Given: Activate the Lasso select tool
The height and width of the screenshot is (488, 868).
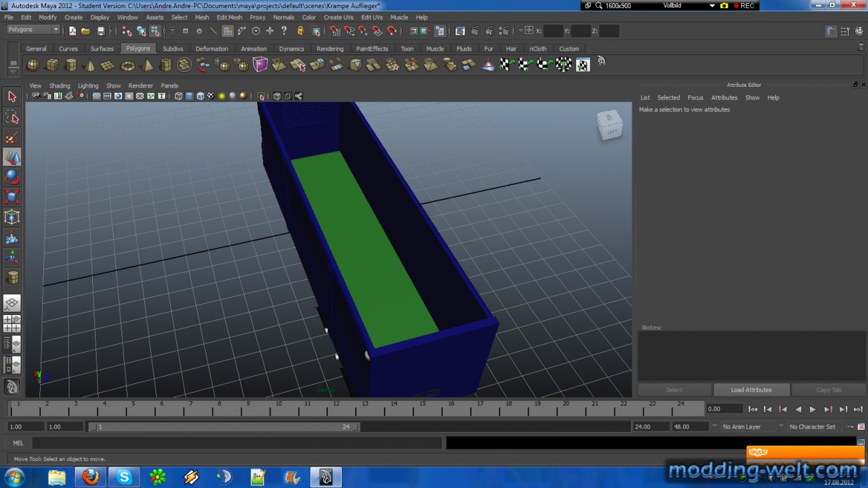Looking at the screenshot, I should (x=11, y=117).
